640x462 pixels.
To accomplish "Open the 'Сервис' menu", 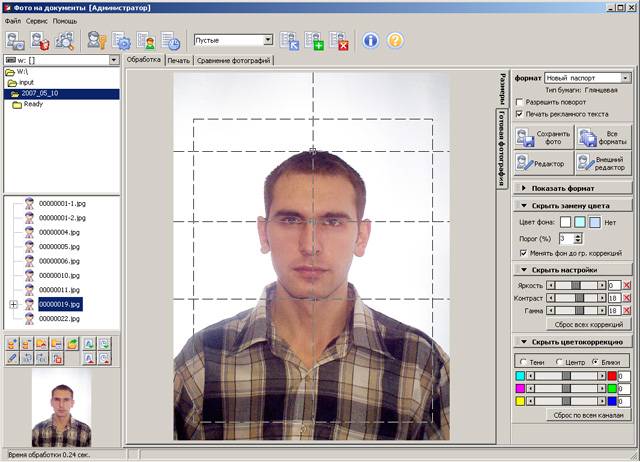I will pos(36,20).
